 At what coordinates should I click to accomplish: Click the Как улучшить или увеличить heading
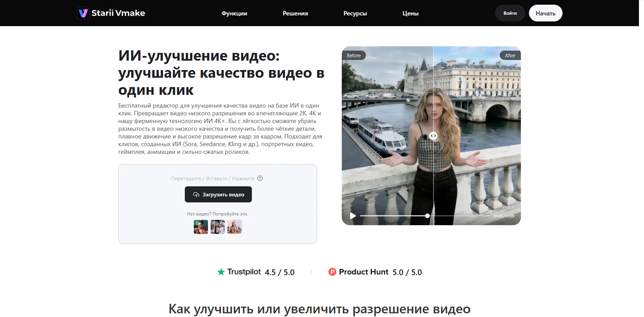319,309
